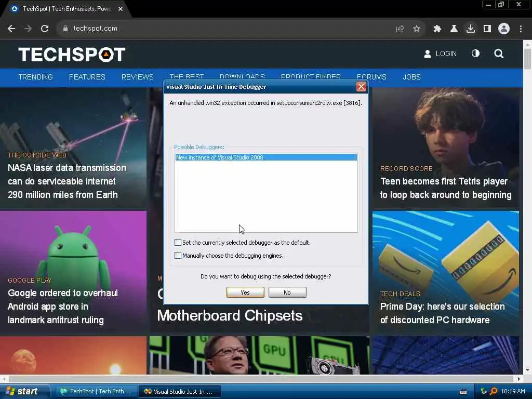The image size is (532, 399).
Task: Click the keyboard icon in system tray
Action: click(x=463, y=392)
